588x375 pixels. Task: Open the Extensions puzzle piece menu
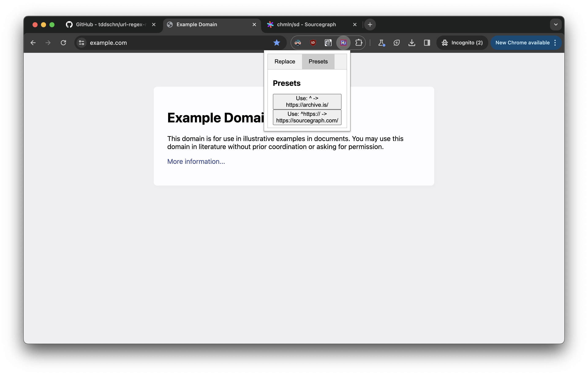pyautogui.click(x=358, y=43)
